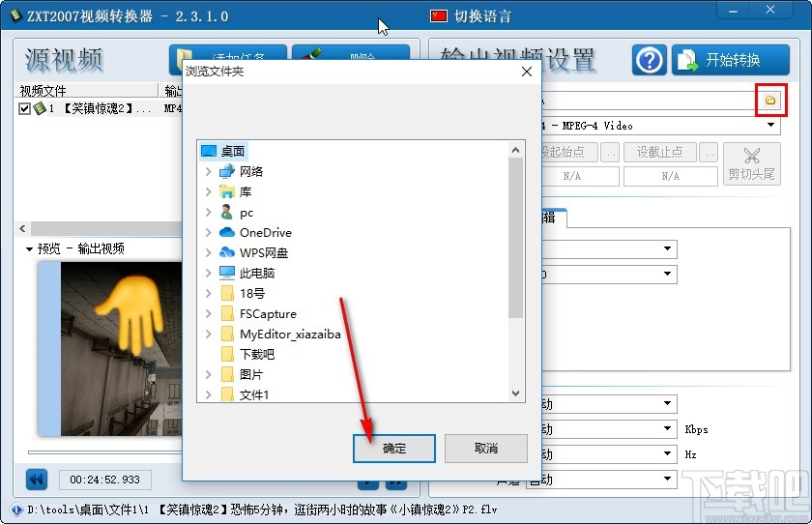Expand the MyEditor_xiazaiba folder node
Screen dimensions: 812x524
point(208,334)
